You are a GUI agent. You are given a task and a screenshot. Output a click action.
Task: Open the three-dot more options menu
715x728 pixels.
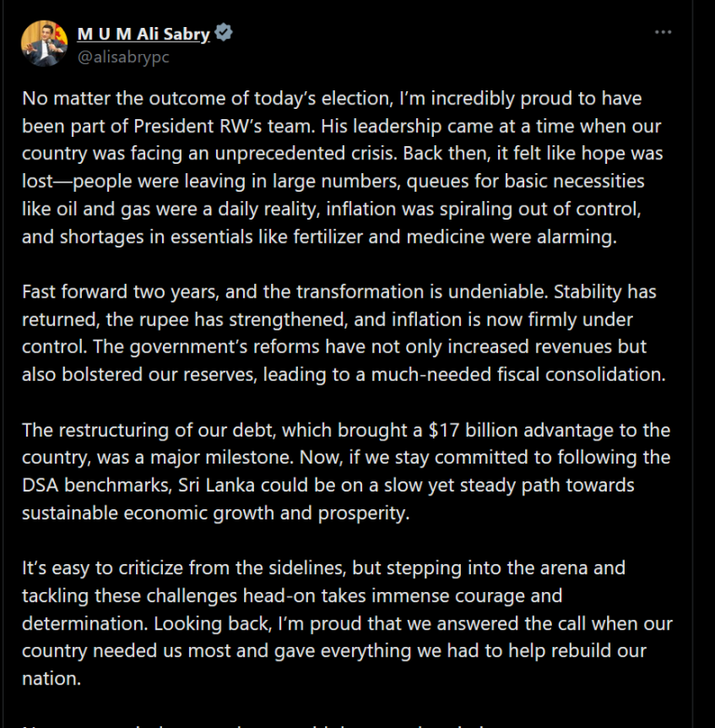(x=663, y=32)
